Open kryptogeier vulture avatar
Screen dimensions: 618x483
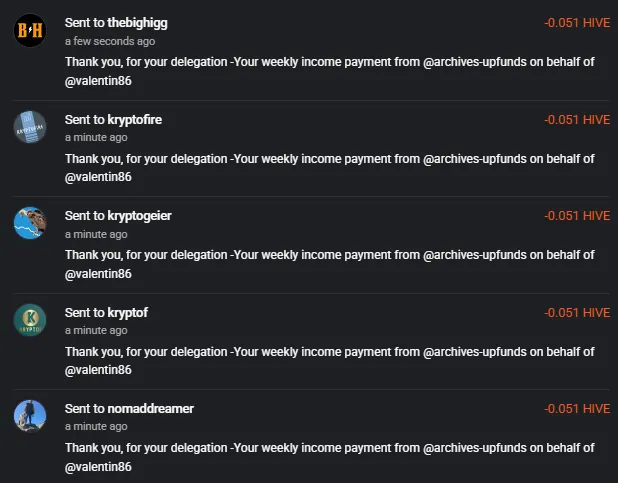click(30, 223)
